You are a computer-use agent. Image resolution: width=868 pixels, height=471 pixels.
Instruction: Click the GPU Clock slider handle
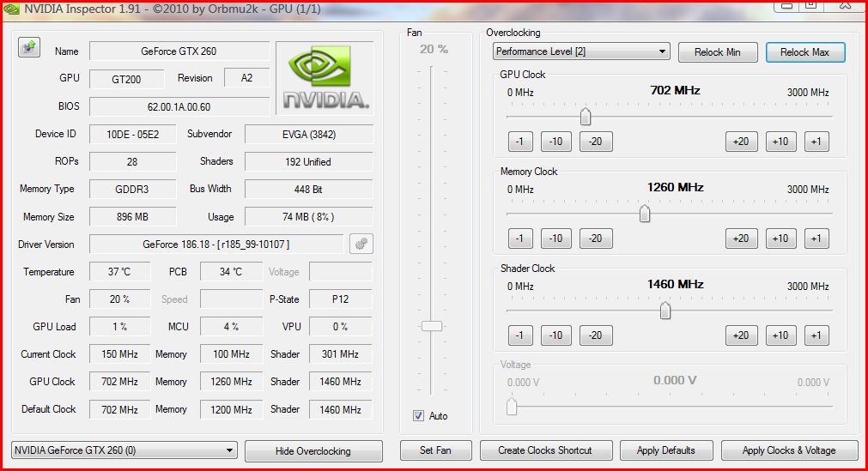click(586, 117)
